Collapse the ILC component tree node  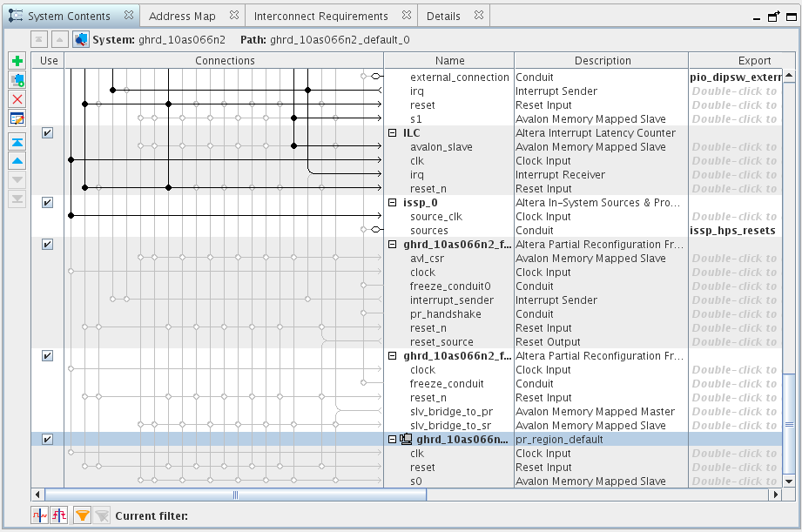pyautogui.click(x=392, y=133)
